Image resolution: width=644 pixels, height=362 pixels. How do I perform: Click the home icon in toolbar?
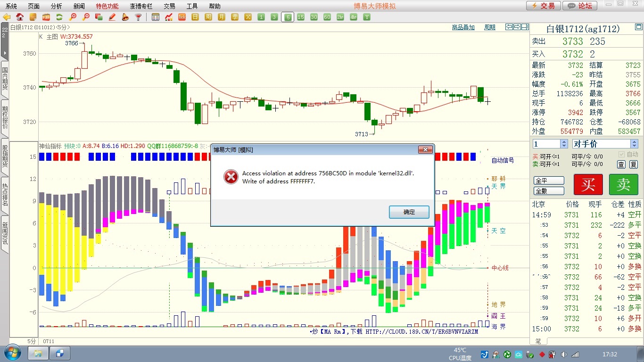coord(20,17)
